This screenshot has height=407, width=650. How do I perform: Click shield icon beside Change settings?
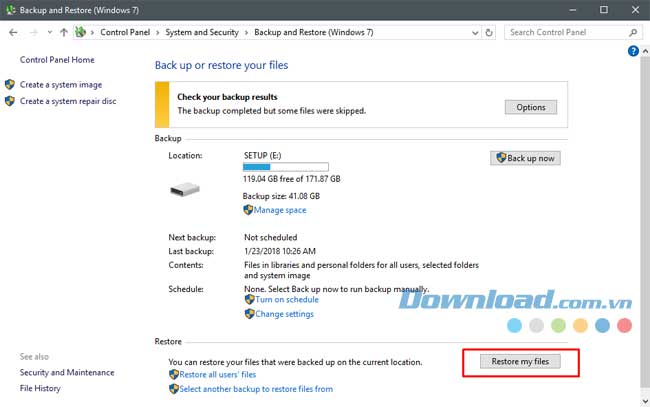coord(250,314)
